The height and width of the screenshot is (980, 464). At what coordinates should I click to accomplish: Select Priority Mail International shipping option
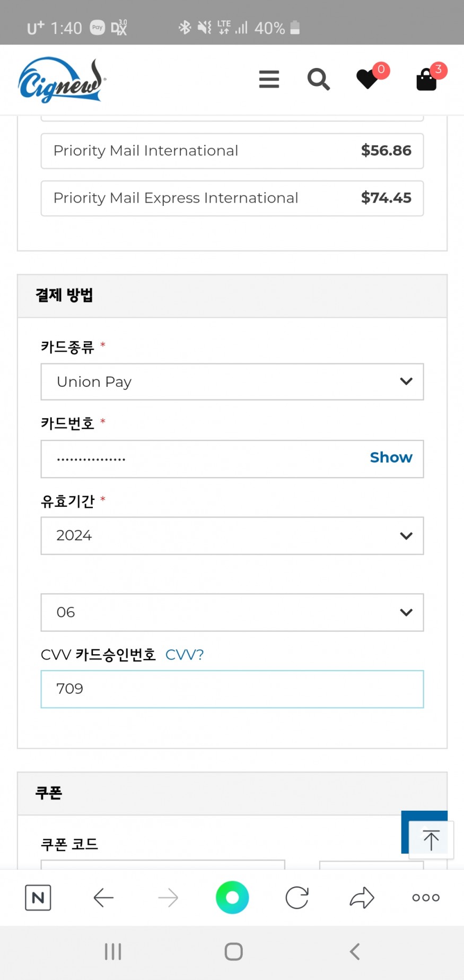click(x=232, y=151)
